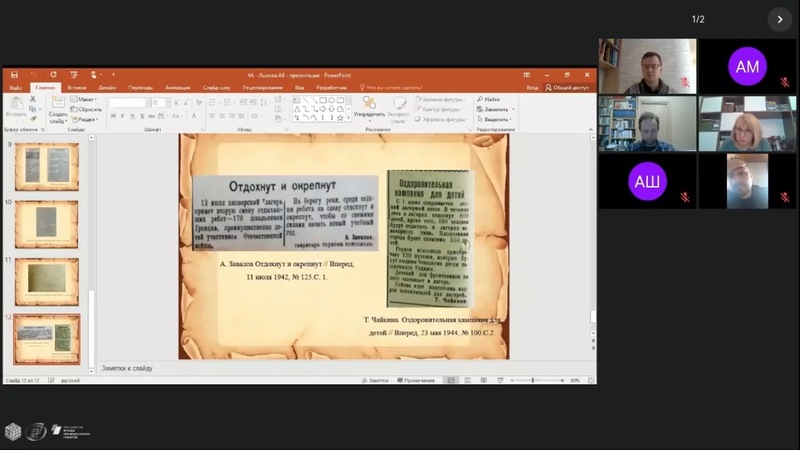
Task: Click the Share (Общий доступ) button
Action: tap(568, 87)
